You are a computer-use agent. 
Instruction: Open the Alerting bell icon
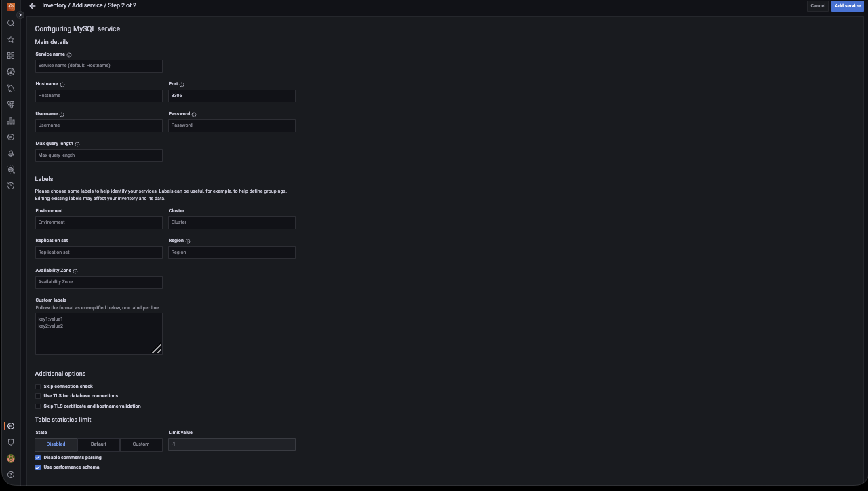[11, 153]
